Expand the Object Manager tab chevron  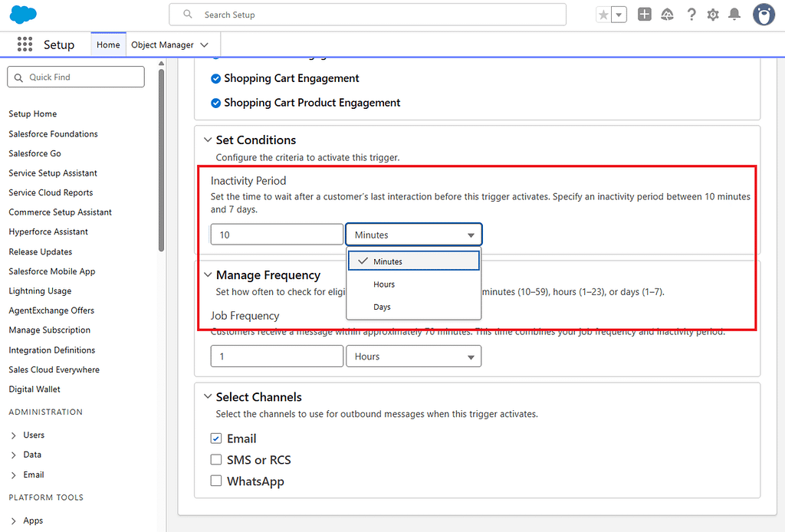click(204, 44)
